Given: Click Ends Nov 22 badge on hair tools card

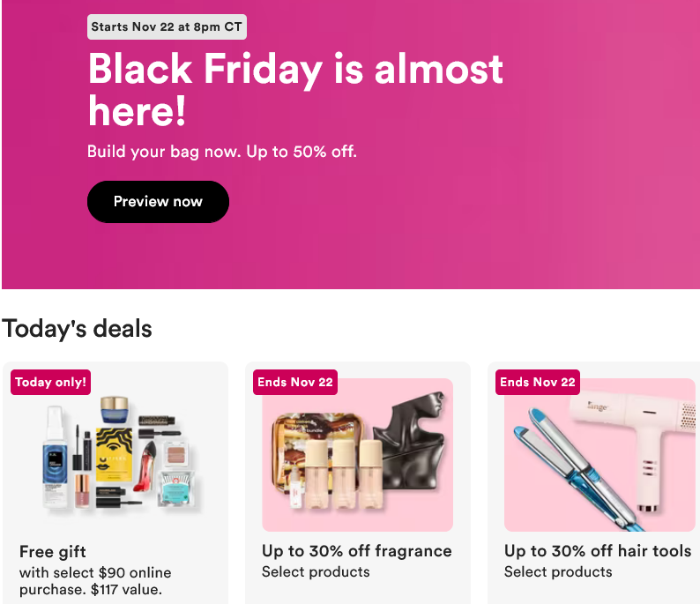Looking at the screenshot, I should coord(537,382).
